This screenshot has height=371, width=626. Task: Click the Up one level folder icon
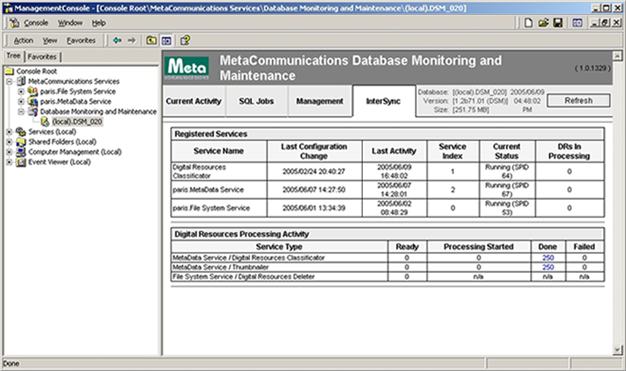(151, 40)
